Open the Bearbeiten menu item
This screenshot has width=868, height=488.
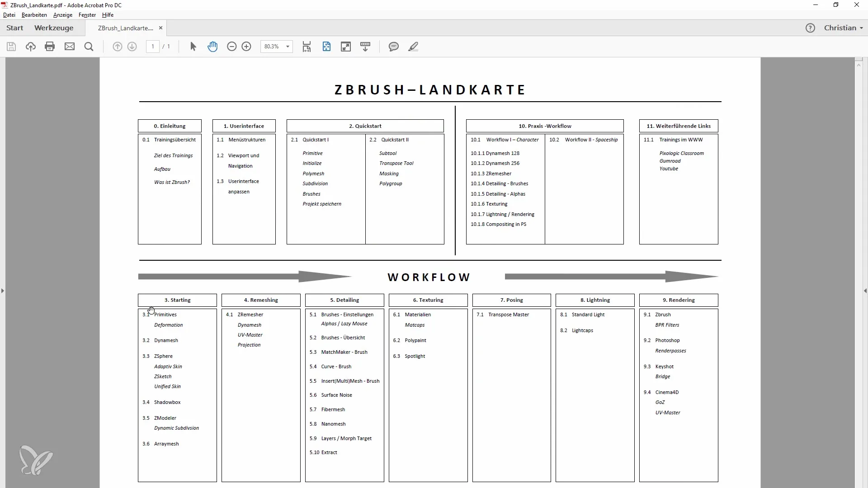tap(34, 15)
